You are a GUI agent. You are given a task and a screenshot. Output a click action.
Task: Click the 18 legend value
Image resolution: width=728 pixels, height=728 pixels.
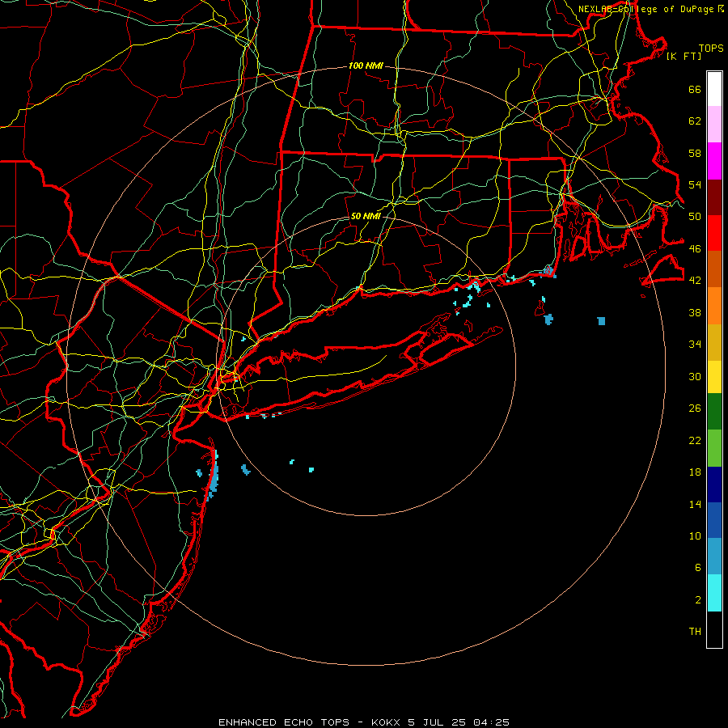pos(695,472)
